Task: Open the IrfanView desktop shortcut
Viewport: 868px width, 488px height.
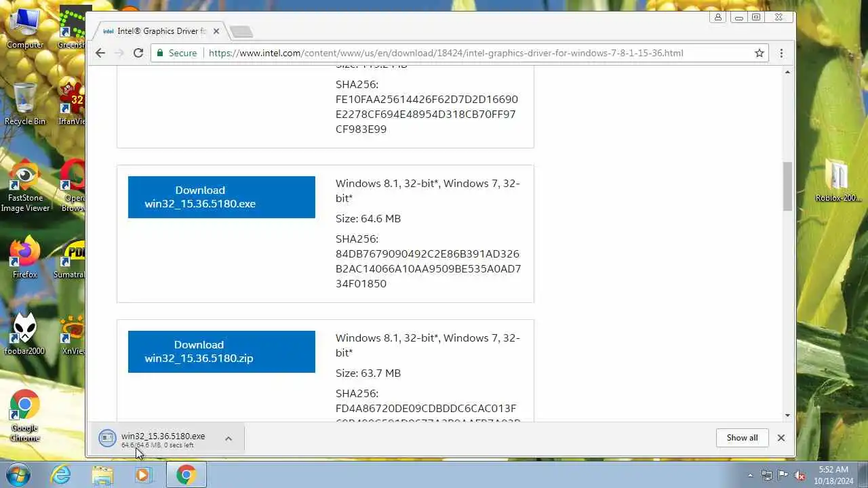Action: 71,104
